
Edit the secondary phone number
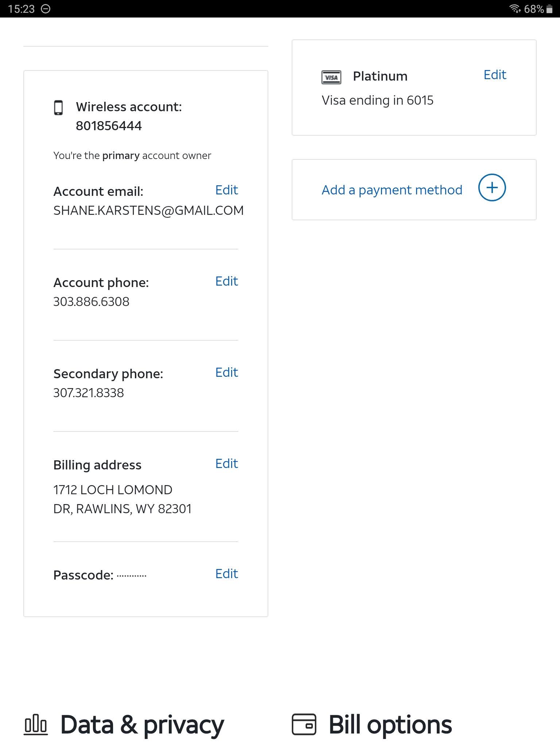click(226, 372)
